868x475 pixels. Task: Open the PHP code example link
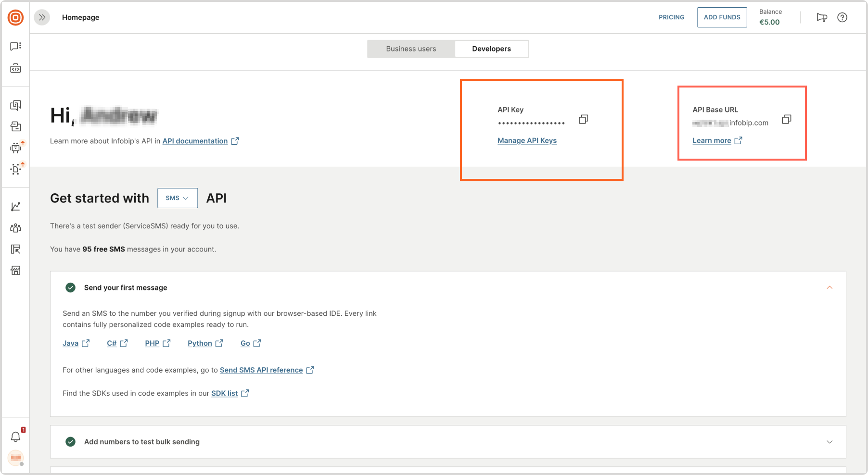click(152, 343)
